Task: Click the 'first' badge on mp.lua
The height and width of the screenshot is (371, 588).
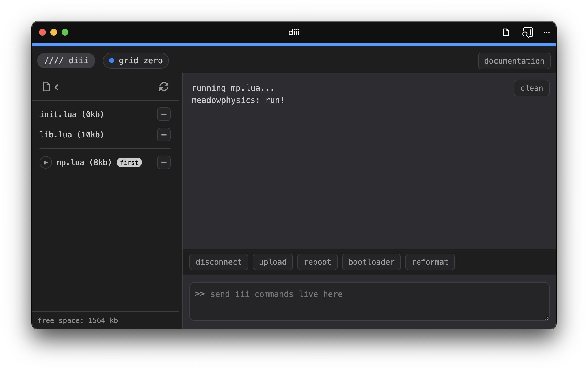Action: click(129, 162)
